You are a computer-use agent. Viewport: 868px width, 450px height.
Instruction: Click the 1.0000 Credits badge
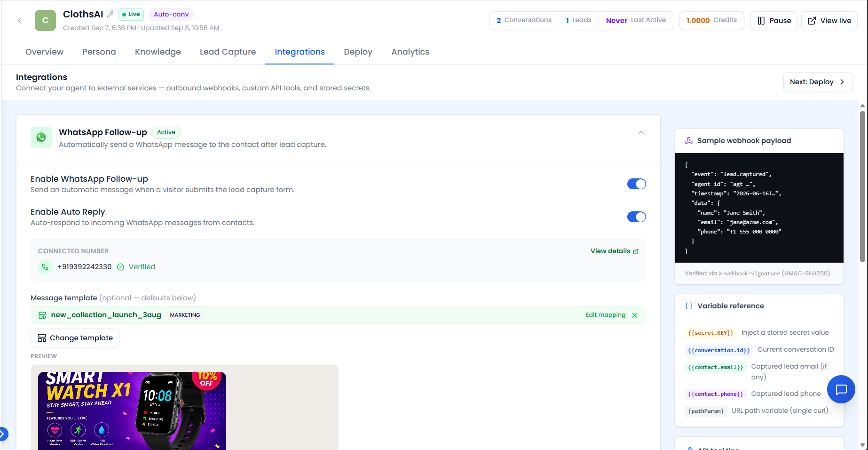(712, 20)
